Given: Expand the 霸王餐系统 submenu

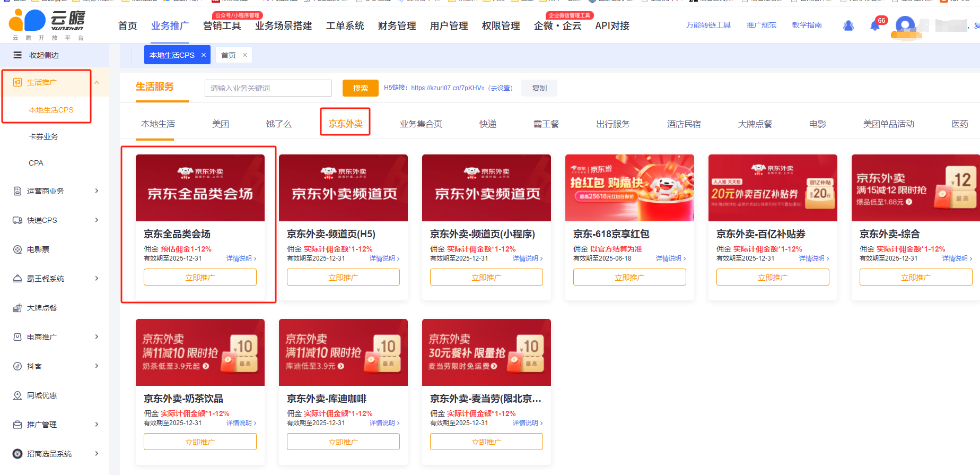Looking at the screenshot, I should coord(97,279).
